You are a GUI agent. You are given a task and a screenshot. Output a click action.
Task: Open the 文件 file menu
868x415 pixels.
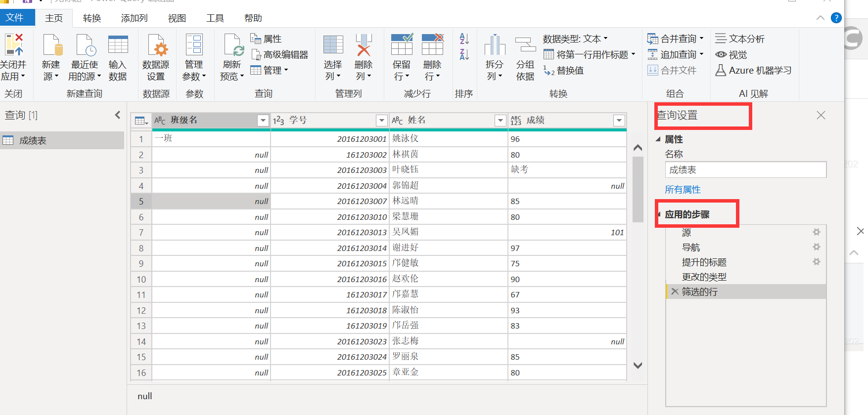17,17
